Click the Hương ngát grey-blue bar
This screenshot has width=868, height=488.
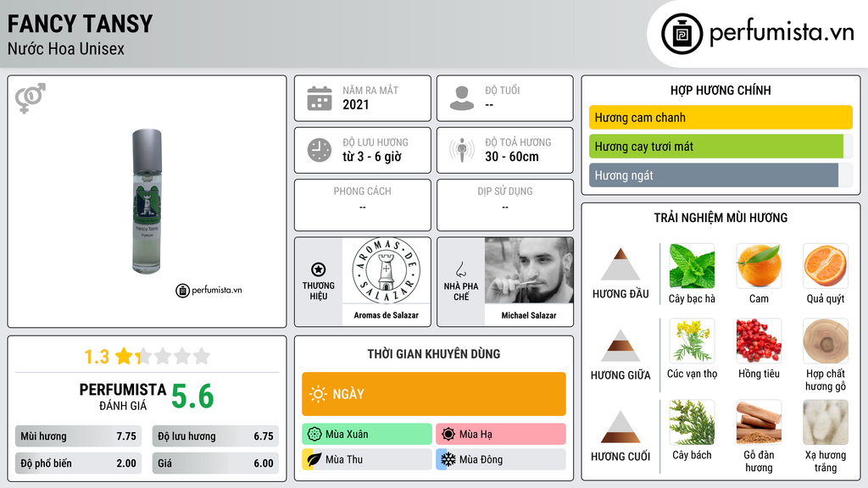tap(714, 175)
